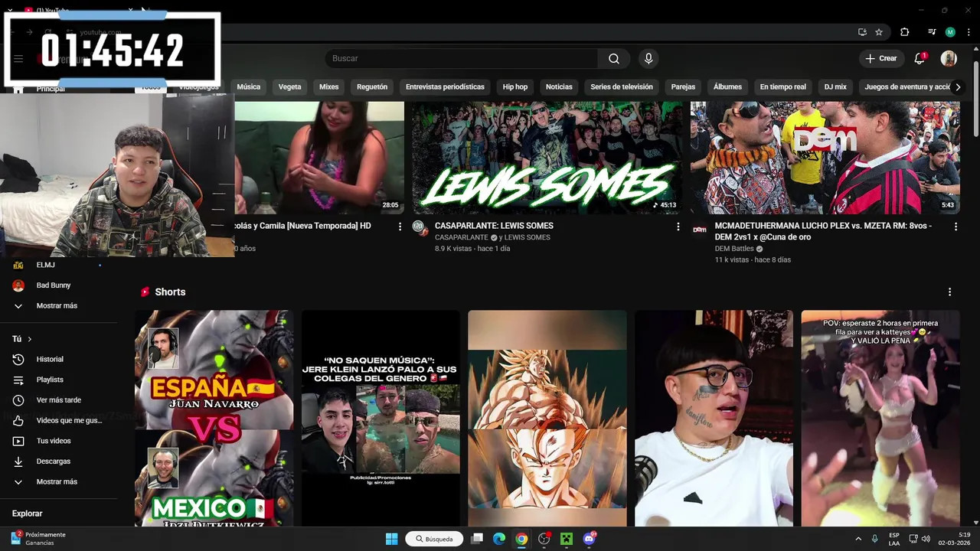Open Chrome extensions puzzle icon

tap(904, 32)
